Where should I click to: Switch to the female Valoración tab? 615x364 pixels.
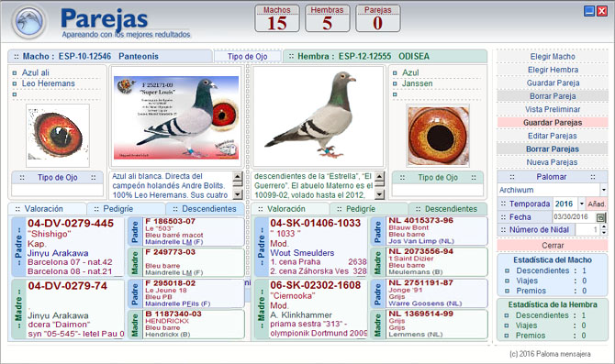pos(290,209)
